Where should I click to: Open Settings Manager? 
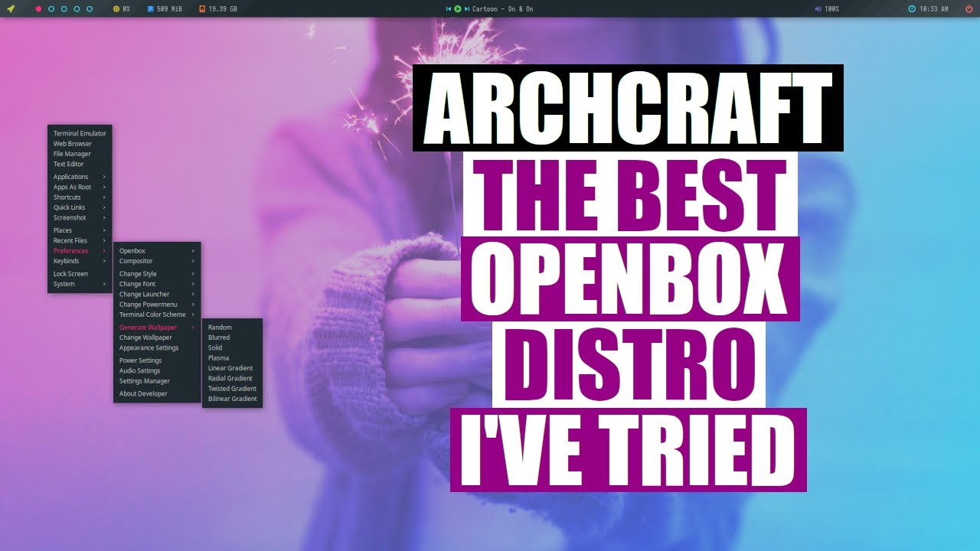pyautogui.click(x=157, y=381)
